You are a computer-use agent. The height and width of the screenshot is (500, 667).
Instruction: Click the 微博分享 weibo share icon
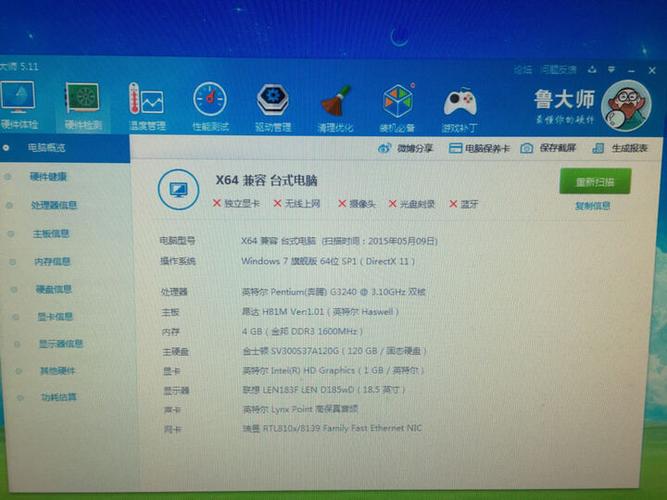[x=384, y=148]
